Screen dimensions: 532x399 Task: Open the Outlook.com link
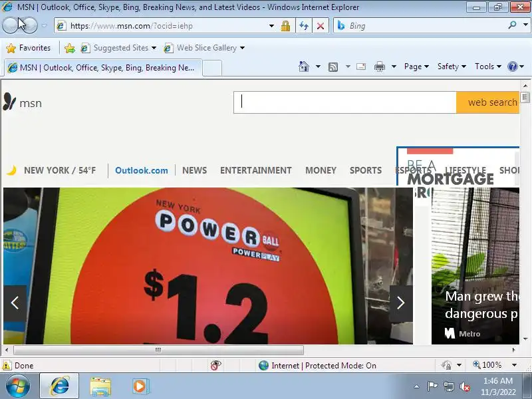(142, 170)
